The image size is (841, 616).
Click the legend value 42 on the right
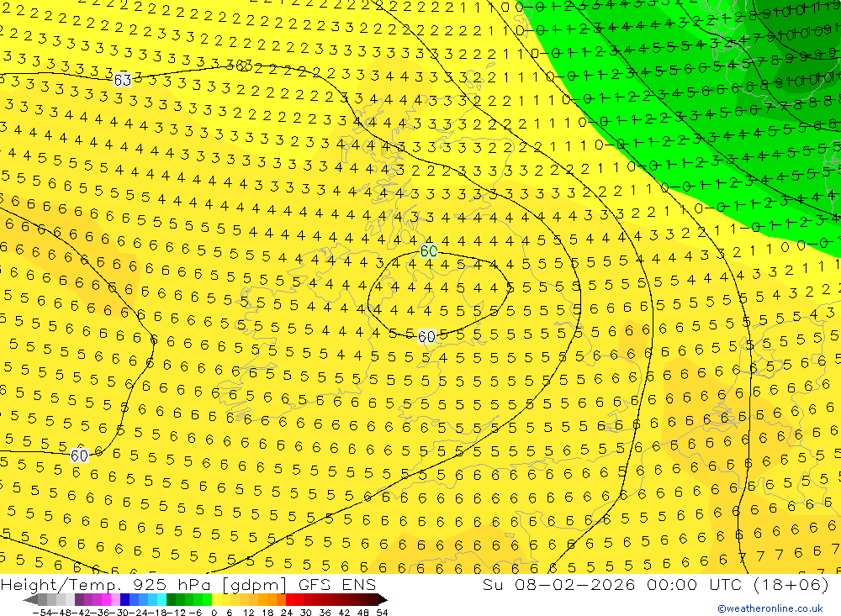(x=344, y=613)
